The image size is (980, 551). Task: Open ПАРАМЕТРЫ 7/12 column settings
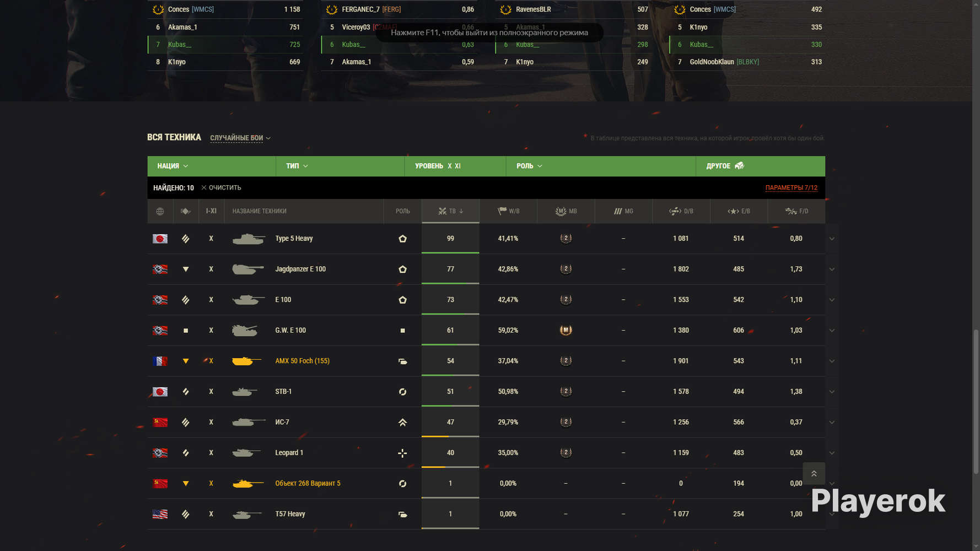click(x=791, y=188)
